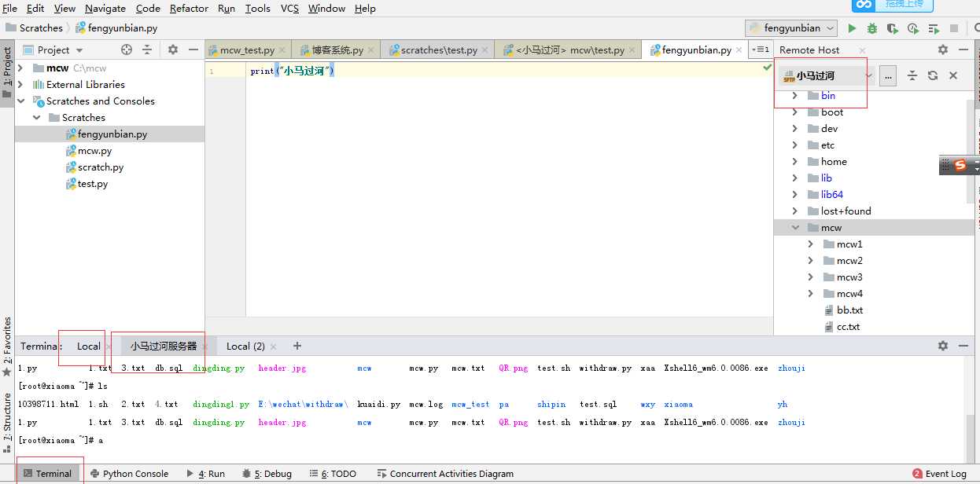Collapse the Scratches folder
The height and width of the screenshot is (484, 980).
(x=37, y=118)
